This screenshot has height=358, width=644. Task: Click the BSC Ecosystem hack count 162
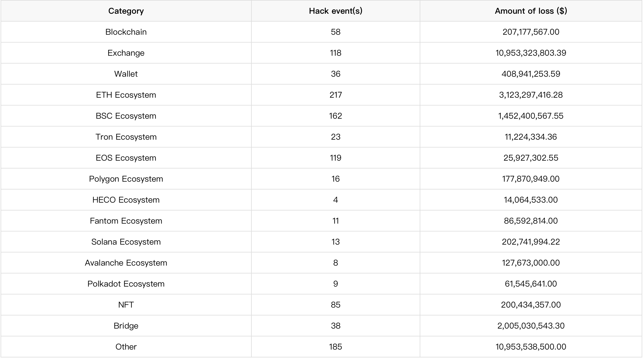click(336, 116)
